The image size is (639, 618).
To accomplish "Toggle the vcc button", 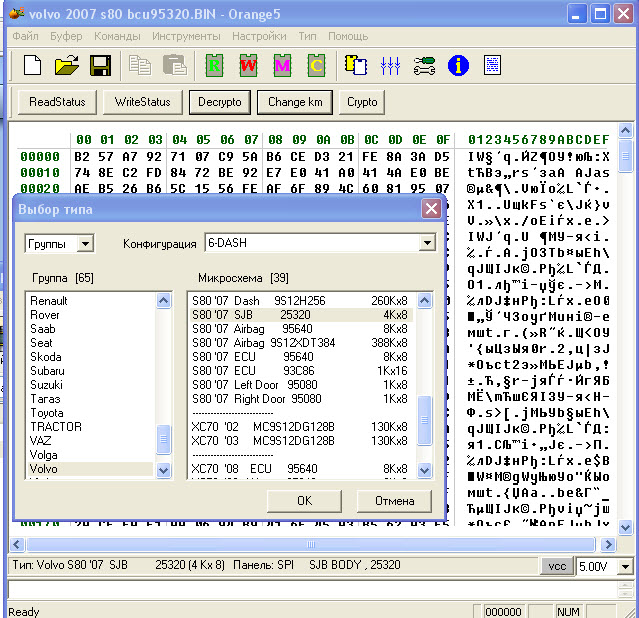I will pos(558,566).
